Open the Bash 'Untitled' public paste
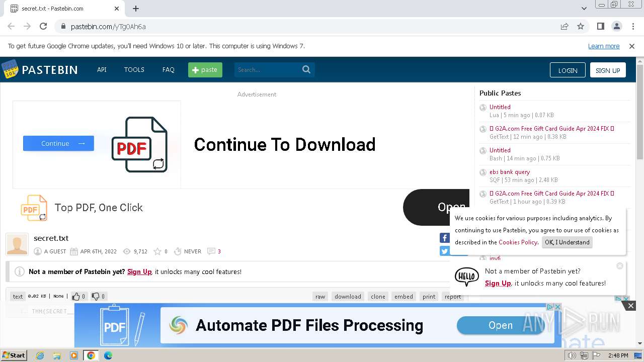This screenshot has height=362, width=644. 500,150
